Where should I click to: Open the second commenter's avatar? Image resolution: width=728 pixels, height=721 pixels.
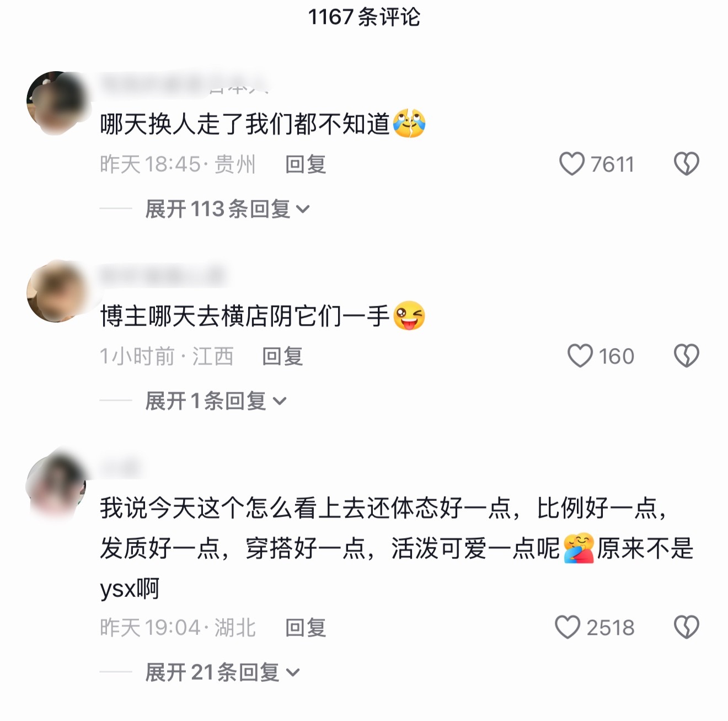[57, 291]
